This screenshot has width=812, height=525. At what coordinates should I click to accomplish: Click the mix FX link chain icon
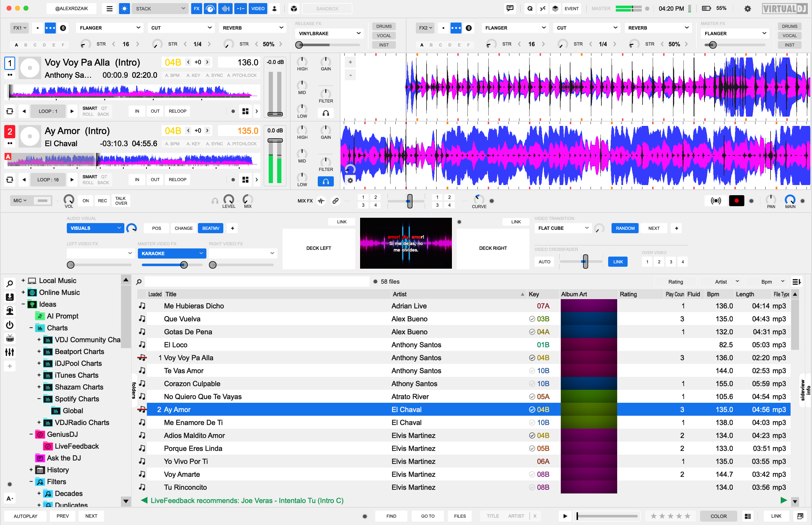[336, 201]
